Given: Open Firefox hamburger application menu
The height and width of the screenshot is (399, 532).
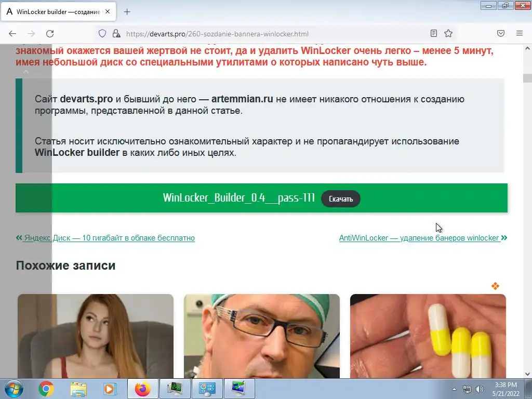Looking at the screenshot, I should pyautogui.click(x=520, y=33).
